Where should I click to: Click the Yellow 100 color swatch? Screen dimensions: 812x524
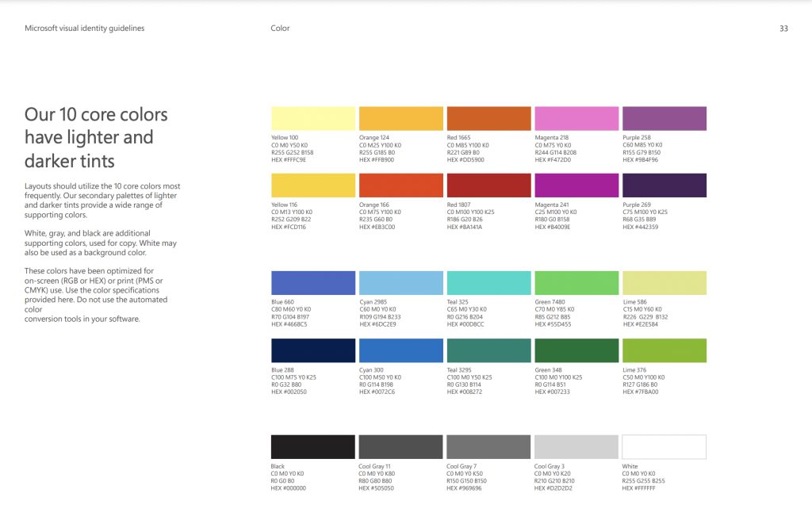313,119
